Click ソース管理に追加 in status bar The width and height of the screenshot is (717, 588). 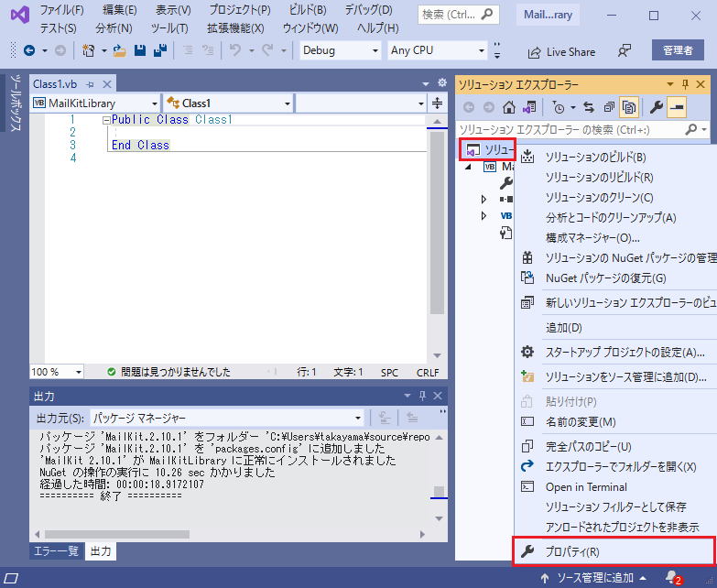594,578
